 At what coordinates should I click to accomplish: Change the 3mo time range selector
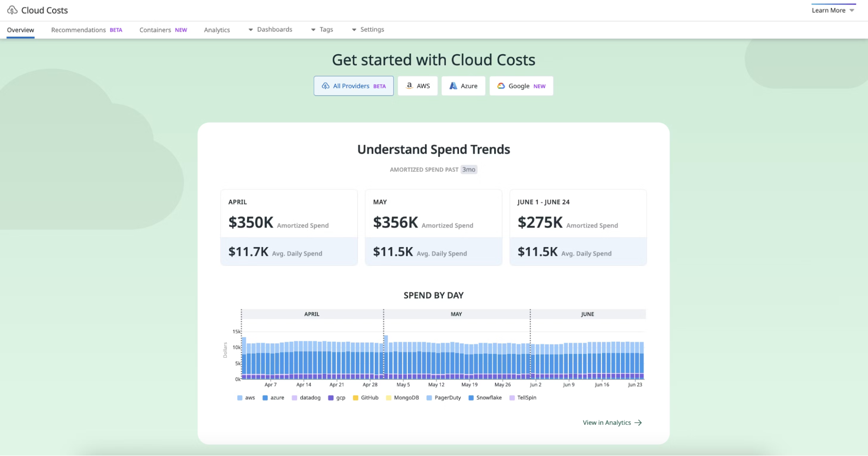[x=469, y=169]
